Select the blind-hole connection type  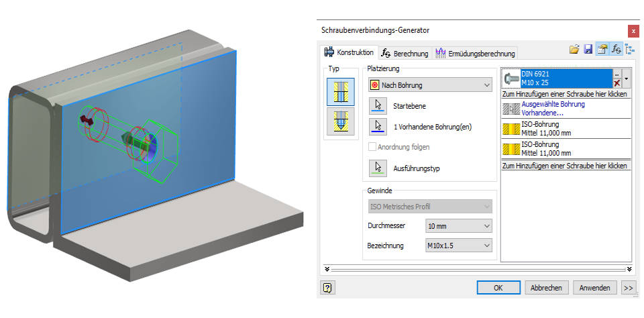(341, 121)
